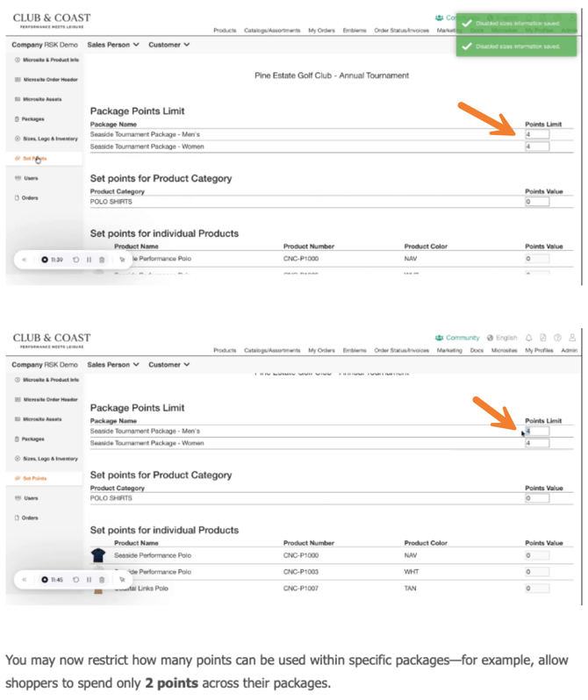Click restart icon in upper recorder widget
This screenshot has width=588, height=700.
76,260
